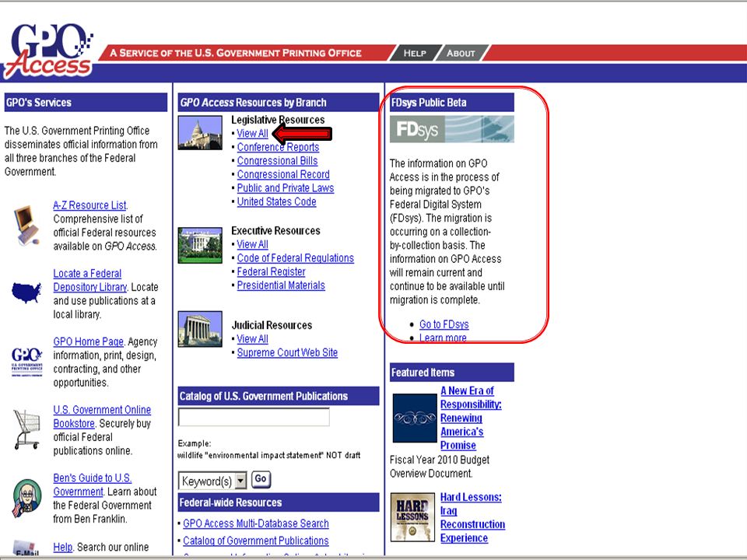Click 'Fiscal Year 2010 Budget Overview Document' text
Image resolution: width=747 pixels, height=560 pixels.
439,467
